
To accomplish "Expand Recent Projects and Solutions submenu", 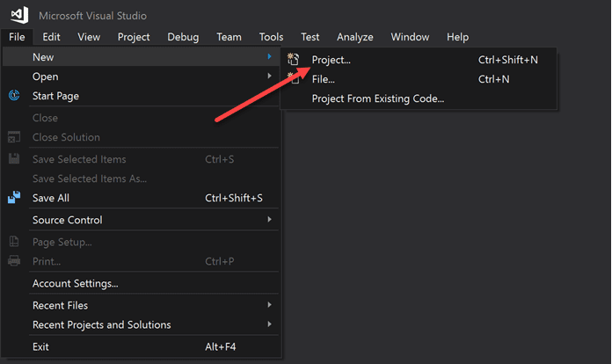I will (269, 324).
